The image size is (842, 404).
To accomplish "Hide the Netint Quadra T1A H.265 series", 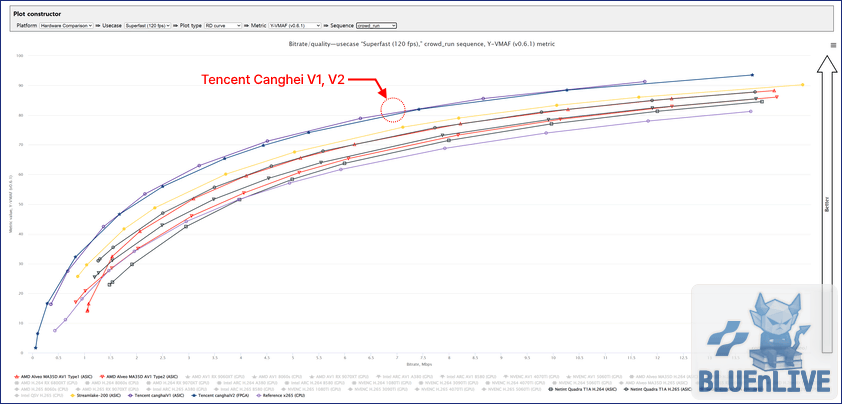I will 658,389.
